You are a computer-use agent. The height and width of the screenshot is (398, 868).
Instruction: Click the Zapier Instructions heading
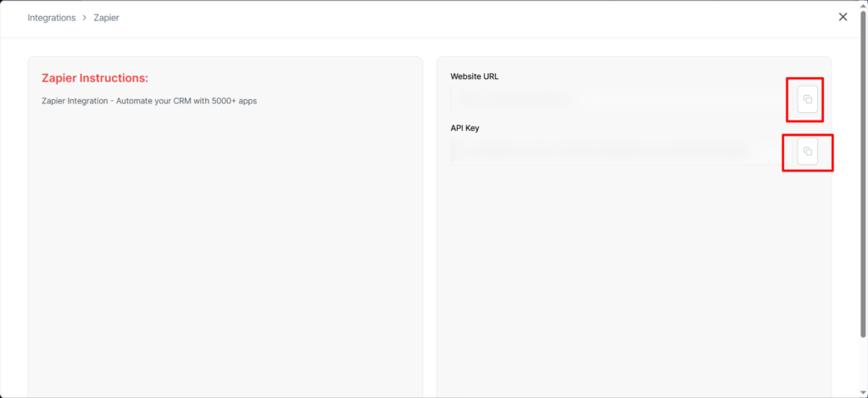coord(95,78)
